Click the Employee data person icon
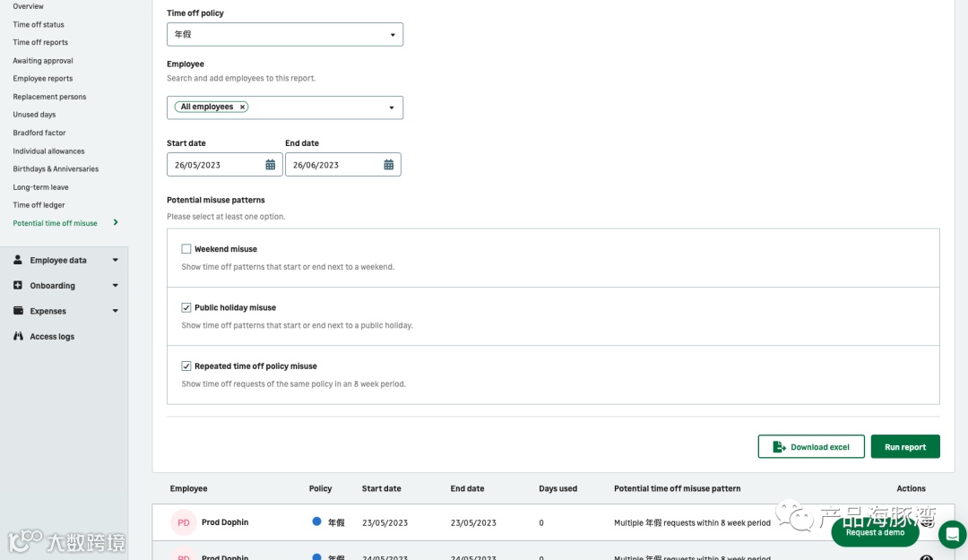Screen dimensions: 968x560 [18, 260]
